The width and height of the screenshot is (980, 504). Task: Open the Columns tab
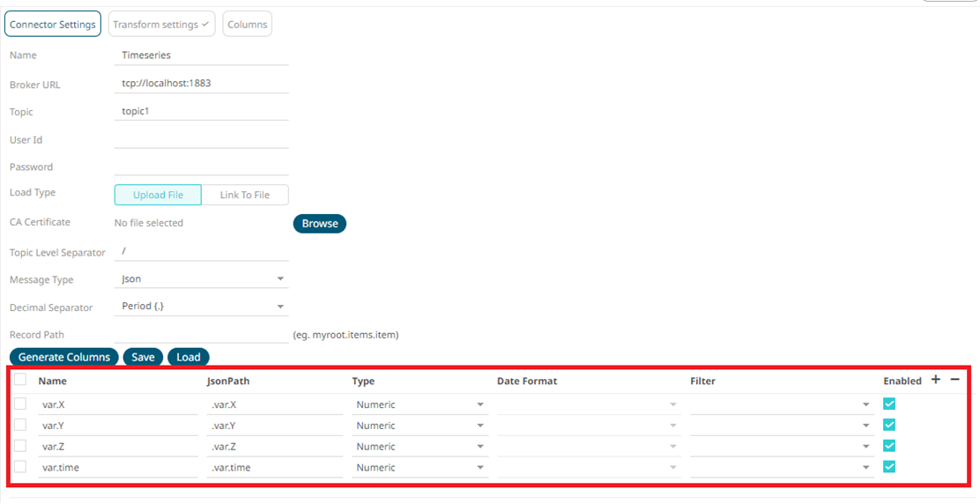click(x=247, y=25)
